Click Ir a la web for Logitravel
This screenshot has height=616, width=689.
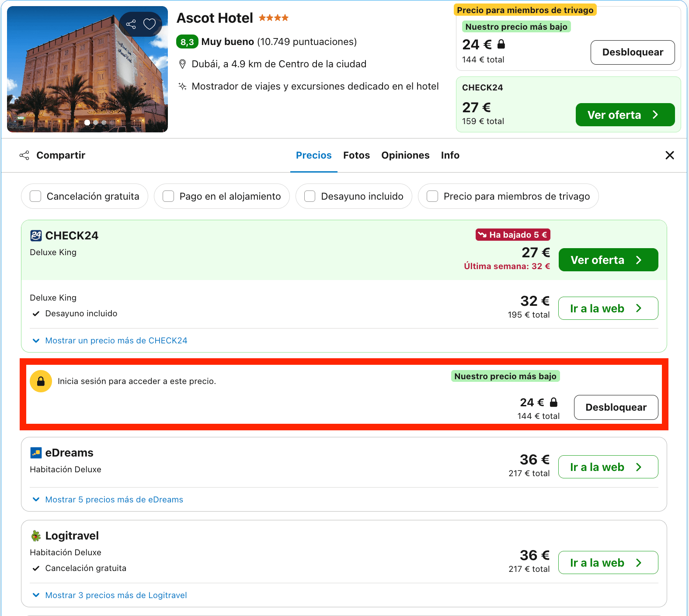(608, 563)
